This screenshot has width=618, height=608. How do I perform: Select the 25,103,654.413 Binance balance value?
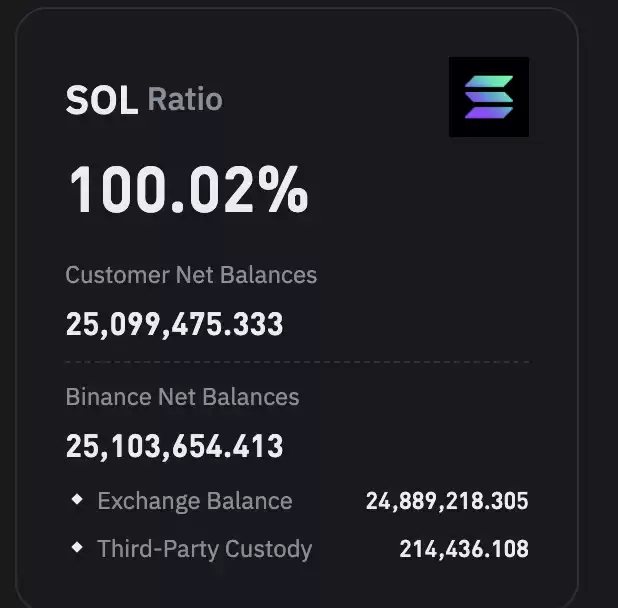click(174, 446)
